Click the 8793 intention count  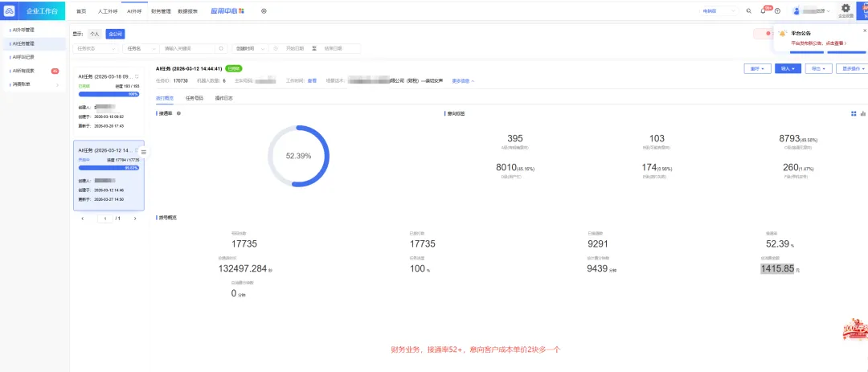click(x=789, y=138)
